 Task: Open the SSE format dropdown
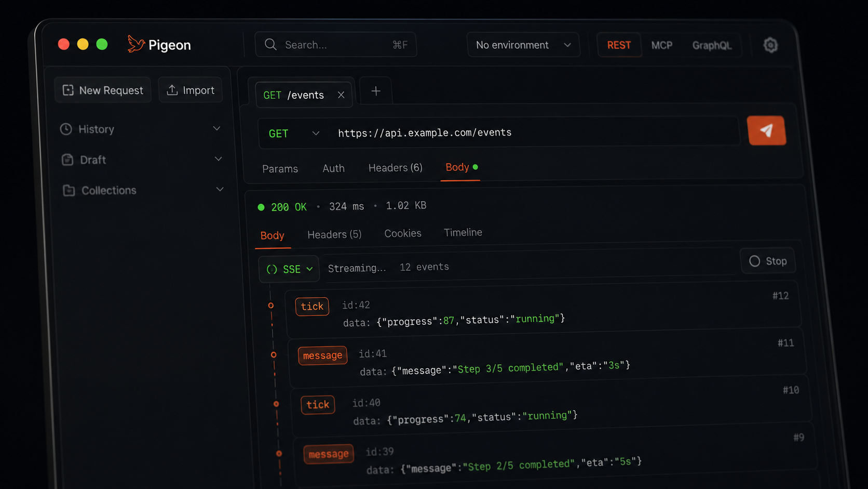pyautogui.click(x=289, y=269)
